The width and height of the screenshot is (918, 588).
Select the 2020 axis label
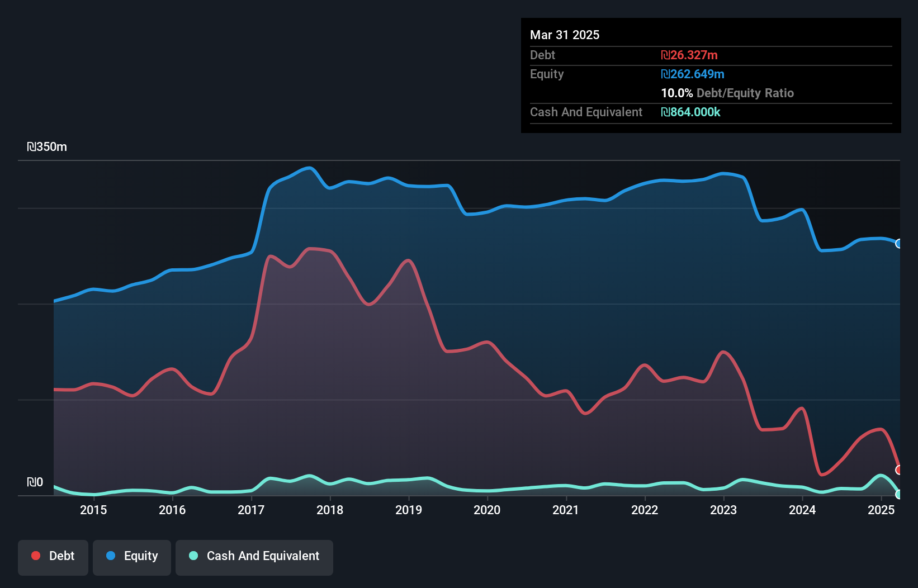(x=487, y=510)
